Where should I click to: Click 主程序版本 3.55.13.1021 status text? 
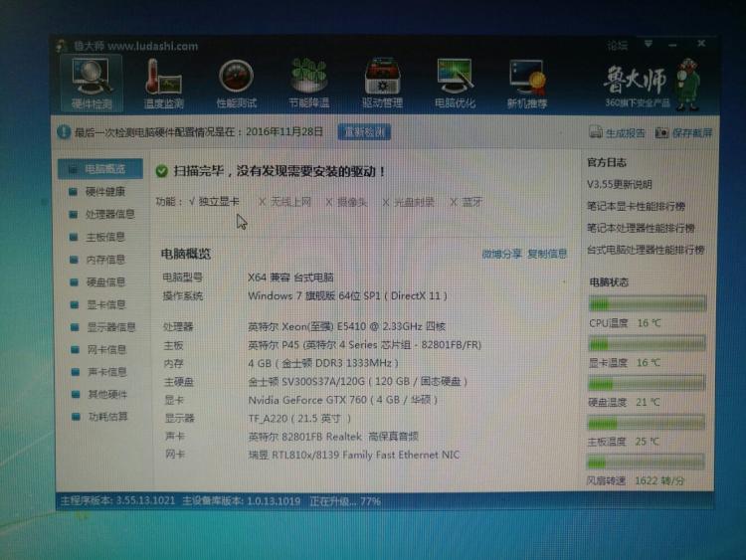click(117, 501)
